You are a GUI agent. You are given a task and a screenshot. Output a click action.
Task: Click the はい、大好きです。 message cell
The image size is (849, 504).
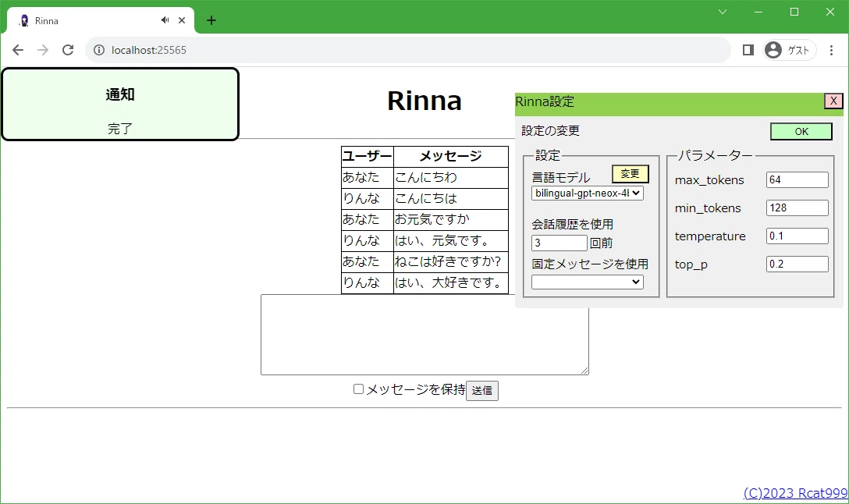point(451,283)
